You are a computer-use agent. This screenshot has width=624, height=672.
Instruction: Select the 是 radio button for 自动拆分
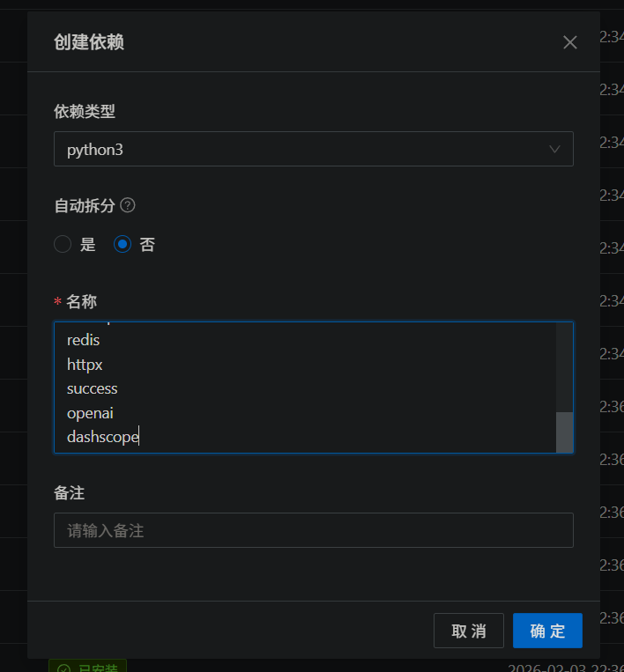pos(63,244)
